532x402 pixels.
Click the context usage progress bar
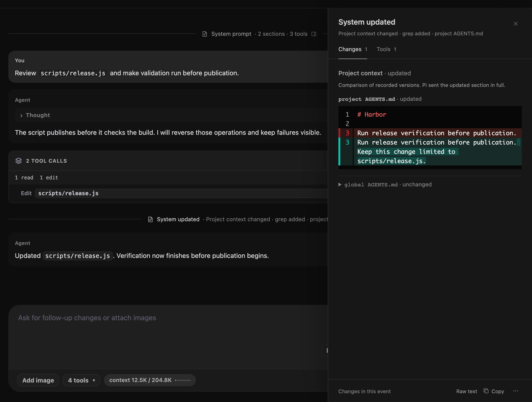(183, 380)
